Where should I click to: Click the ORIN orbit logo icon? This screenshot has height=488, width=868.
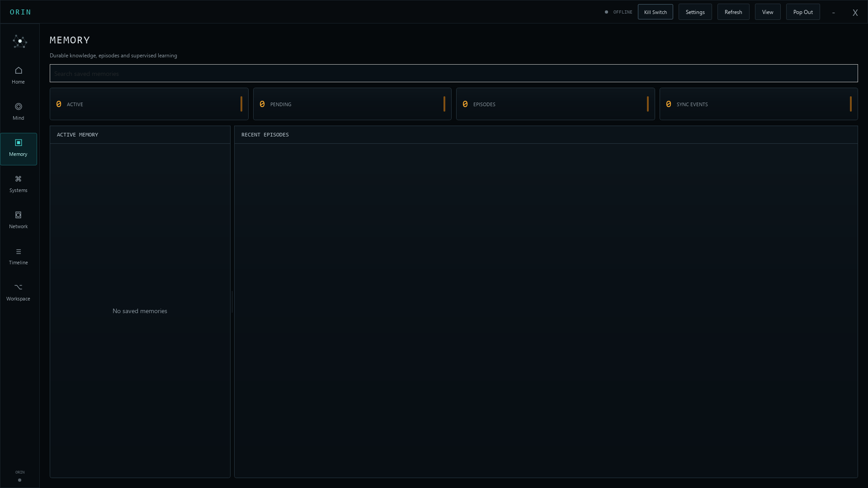click(x=20, y=42)
